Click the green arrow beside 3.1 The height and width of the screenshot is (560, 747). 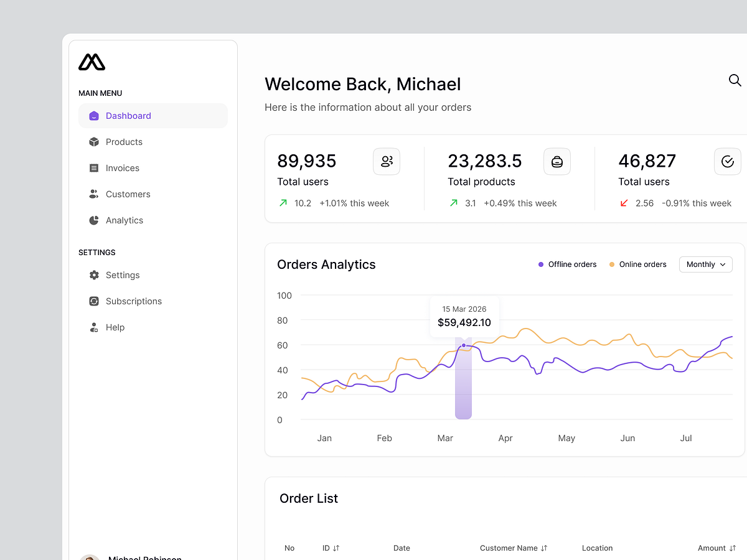[x=454, y=203]
